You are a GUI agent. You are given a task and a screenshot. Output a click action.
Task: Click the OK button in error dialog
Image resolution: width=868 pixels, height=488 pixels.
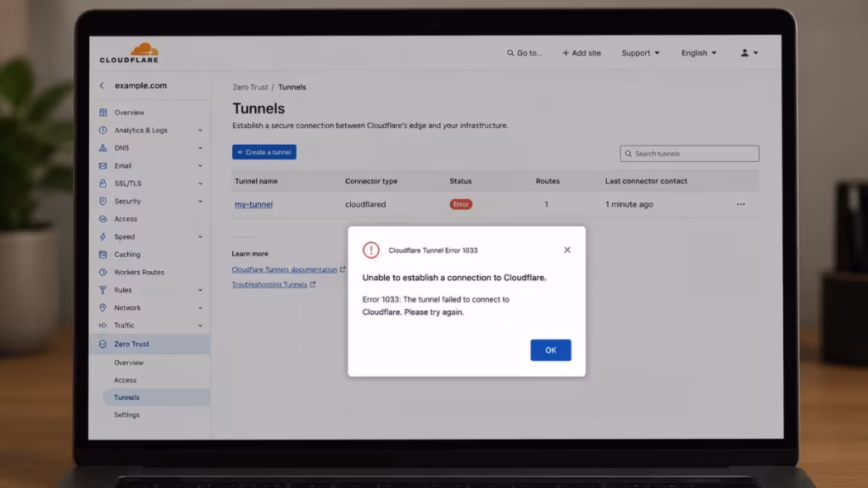[551, 350]
